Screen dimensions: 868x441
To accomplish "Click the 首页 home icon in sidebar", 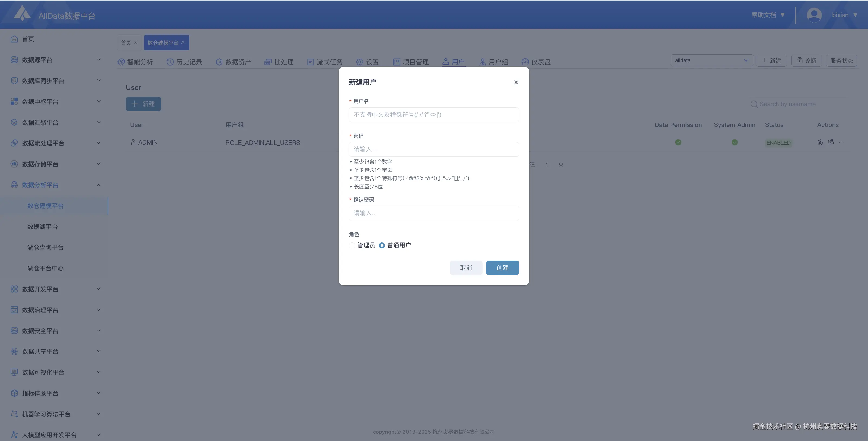I will point(14,39).
